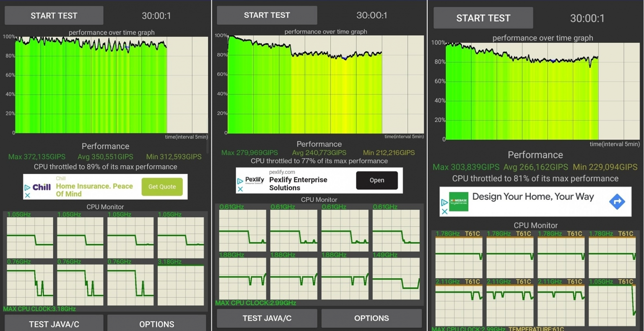Click the green Homebase logo
Viewport: 644px width, 331px height.
[x=458, y=202]
